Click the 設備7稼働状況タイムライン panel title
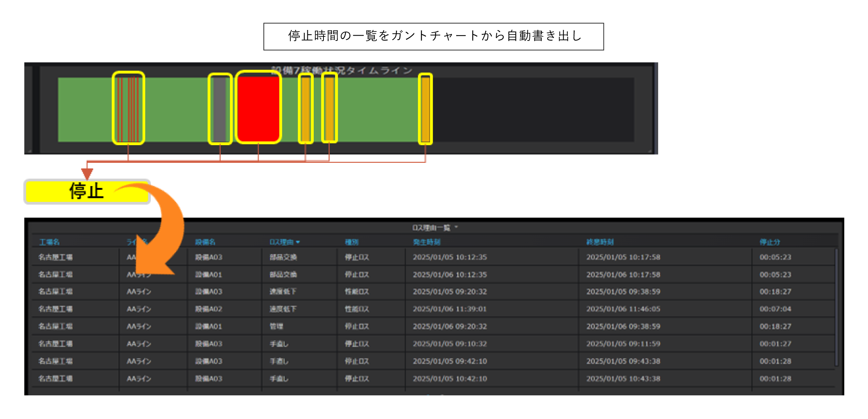Image resolution: width=868 pixels, height=419 pixels. tap(341, 71)
